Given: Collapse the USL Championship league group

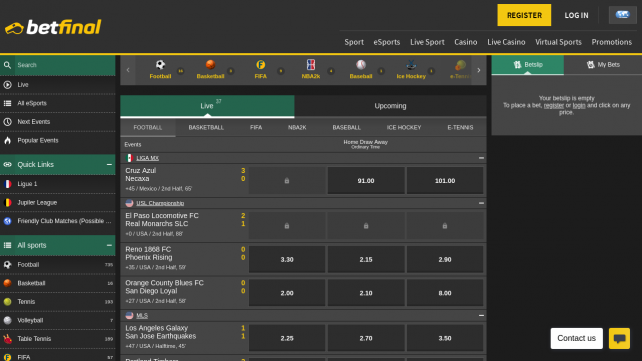Looking at the screenshot, I should point(482,203).
